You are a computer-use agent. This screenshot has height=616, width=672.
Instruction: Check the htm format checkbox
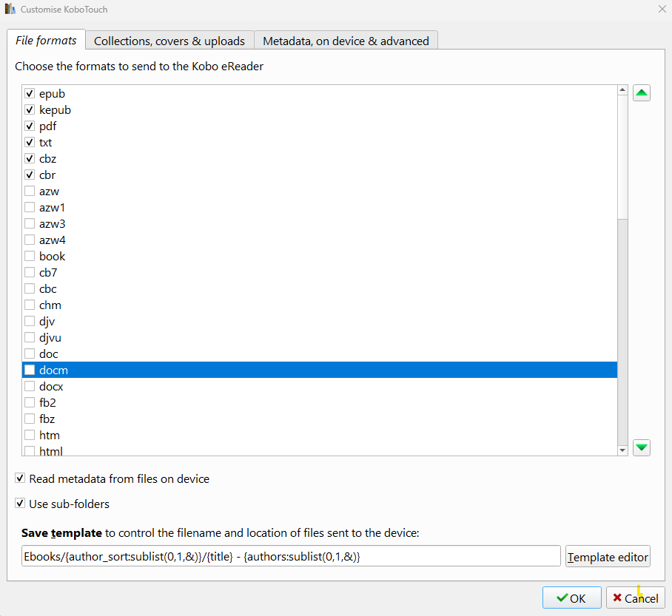(30, 436)
